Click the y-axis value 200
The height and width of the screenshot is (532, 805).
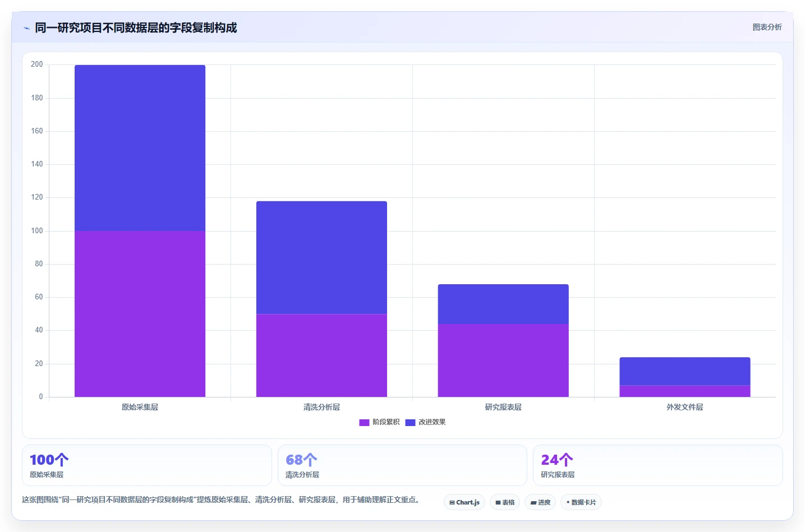coord(37,64)
